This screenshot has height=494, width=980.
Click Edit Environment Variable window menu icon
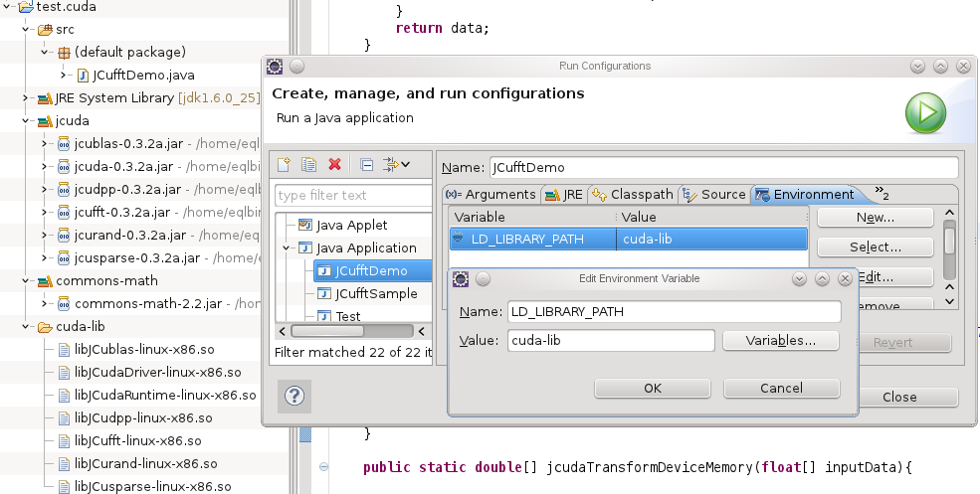[x=460, y=278]
